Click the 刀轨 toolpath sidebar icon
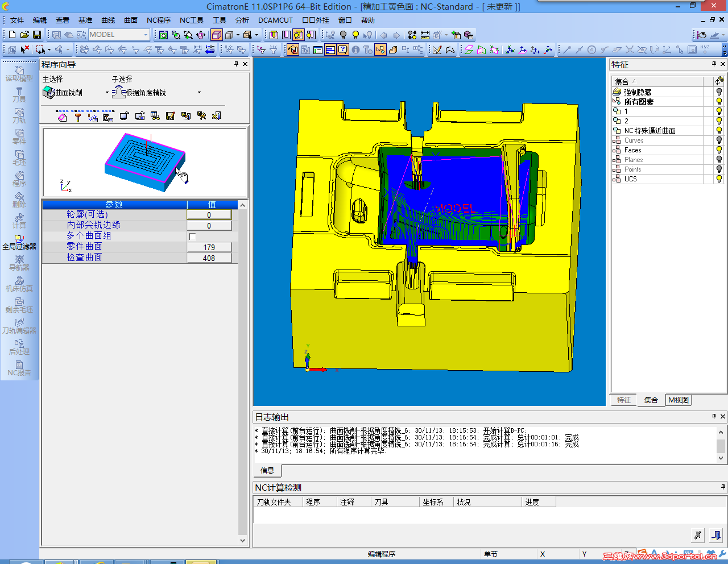The width and height of the screenshot is (728, 564). [19, 115]
